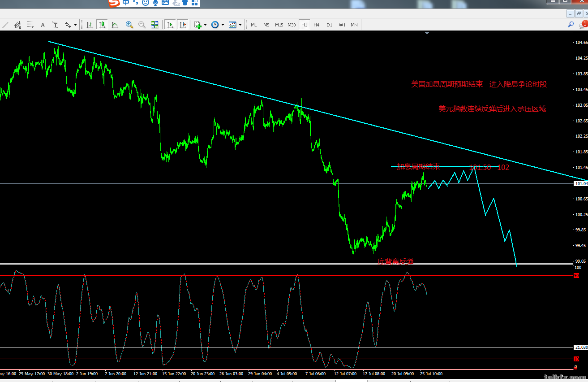The width and height of the screenshot is (588, 382).
Task: Open the Sogou soft keyboard
Action: click(x=165, y=3)
